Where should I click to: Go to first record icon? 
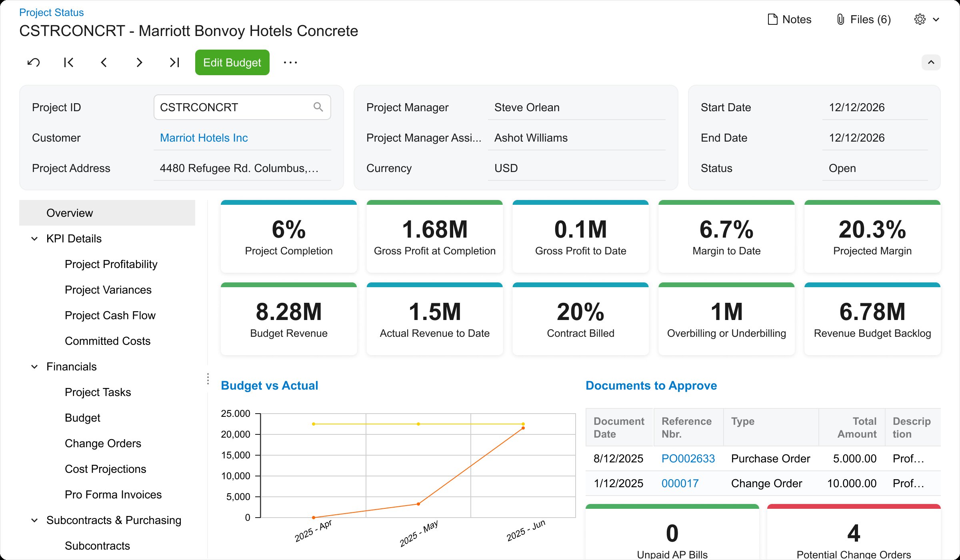coord(69,62)
